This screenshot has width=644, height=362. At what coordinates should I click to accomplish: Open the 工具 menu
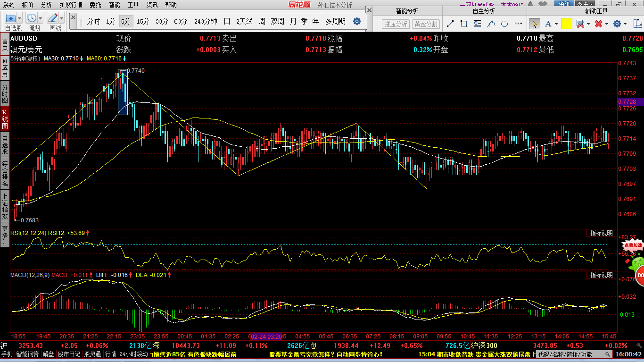click(133, 5)
